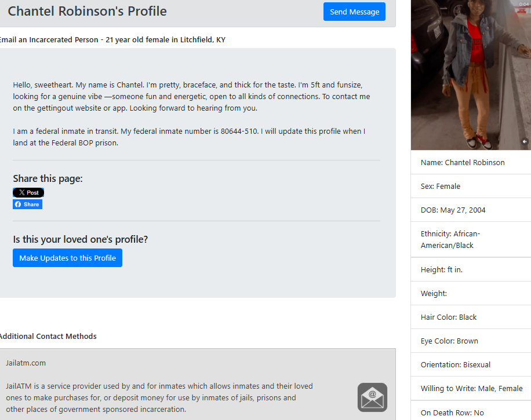Click the 'Chantel Robinson's Profile' heading
Viewport: 531px width, 420px height.
[87, 11]
